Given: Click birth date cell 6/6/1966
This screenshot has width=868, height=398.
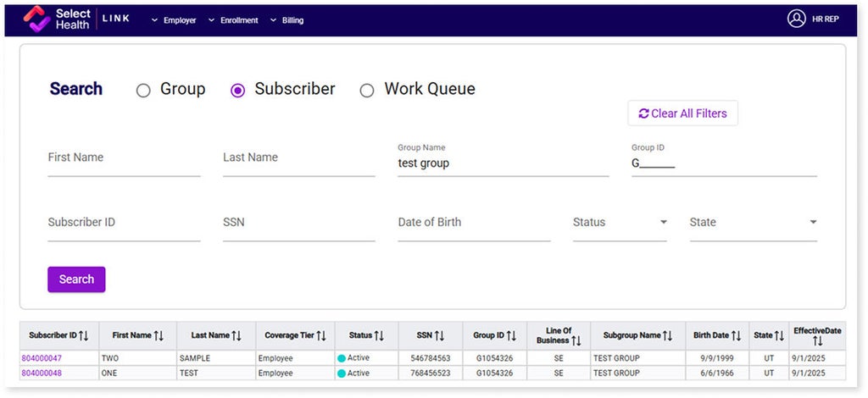Looking at the screenshot, I should click(717, 373).
